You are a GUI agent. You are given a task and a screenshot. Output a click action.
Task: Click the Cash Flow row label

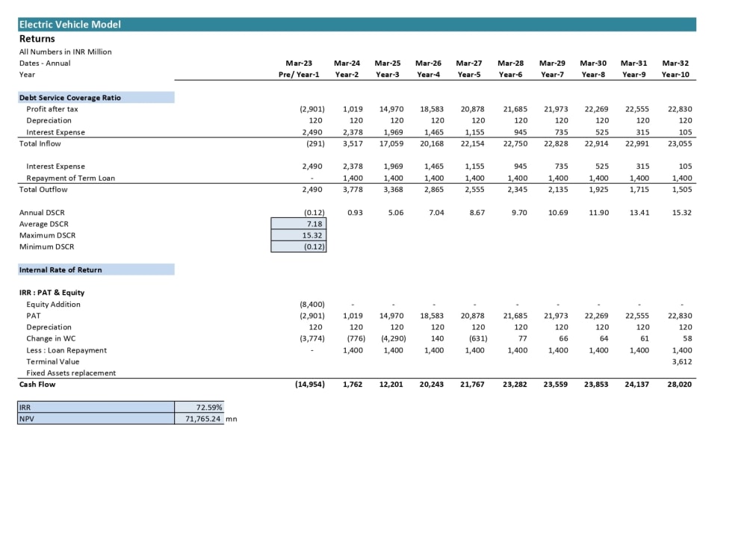click(x=37, y=385)
